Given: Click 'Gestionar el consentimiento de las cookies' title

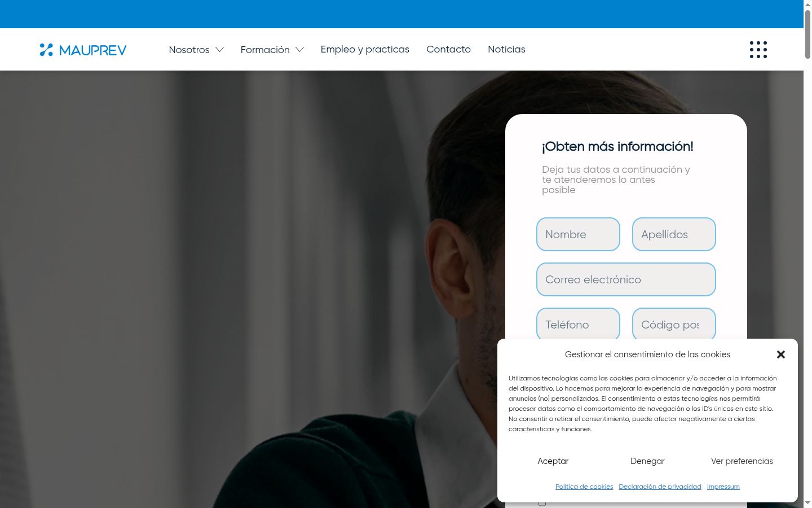Looking at the screenshot, I should (647, 354).
